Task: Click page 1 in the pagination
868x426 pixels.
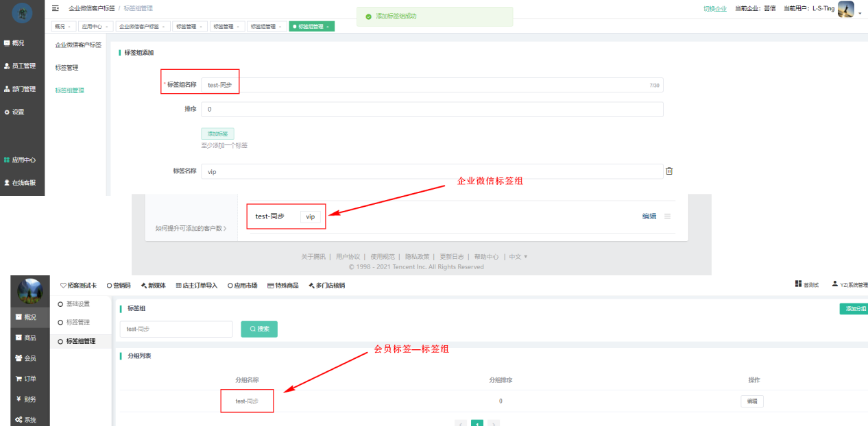Action: (477, 423)
